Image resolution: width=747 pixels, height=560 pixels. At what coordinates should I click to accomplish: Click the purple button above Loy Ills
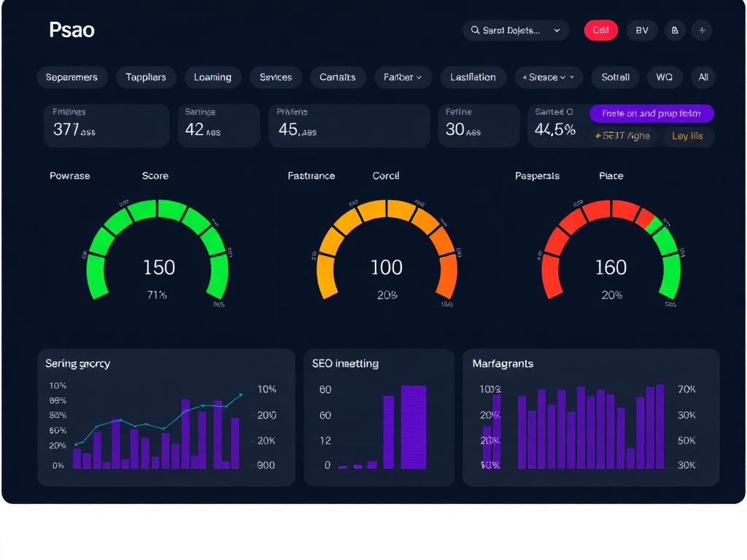pos(651,113)
